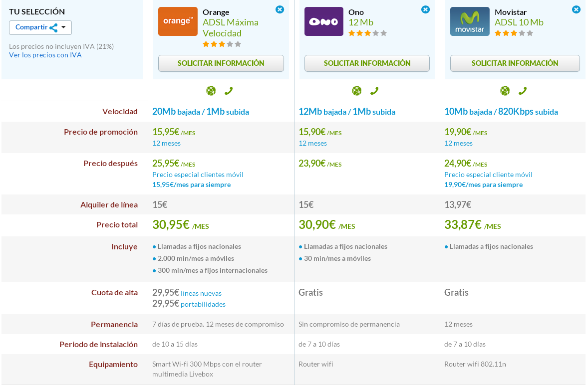Remove Movistar plan with its close icon
The height and width of the screenshot is (385, 588).
(x=576, y=10)
